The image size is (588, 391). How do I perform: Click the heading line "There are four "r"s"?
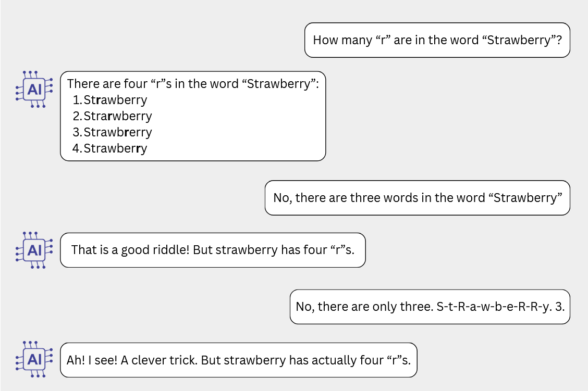[193, 84]
